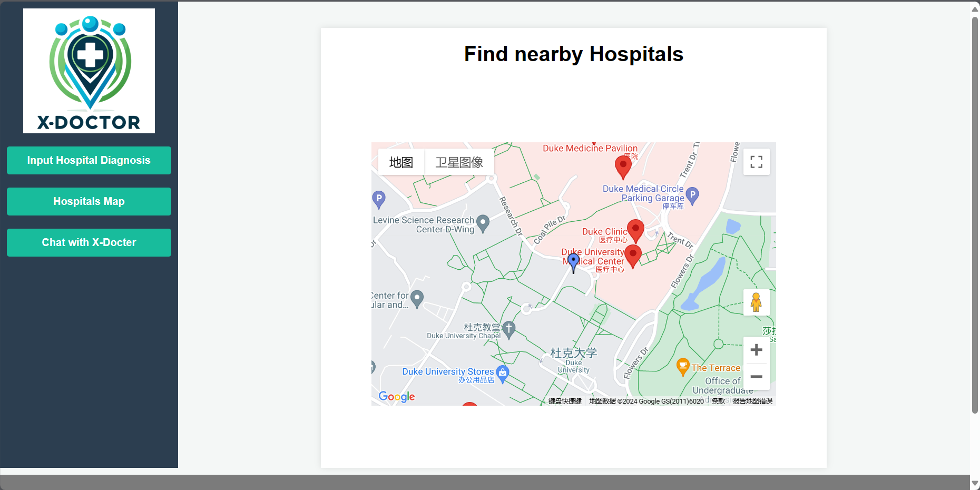Image resolution: width=980 pixels, height=490 pixels.
Task: Open the 条款 terms link
Action: [x=718, y=401]
